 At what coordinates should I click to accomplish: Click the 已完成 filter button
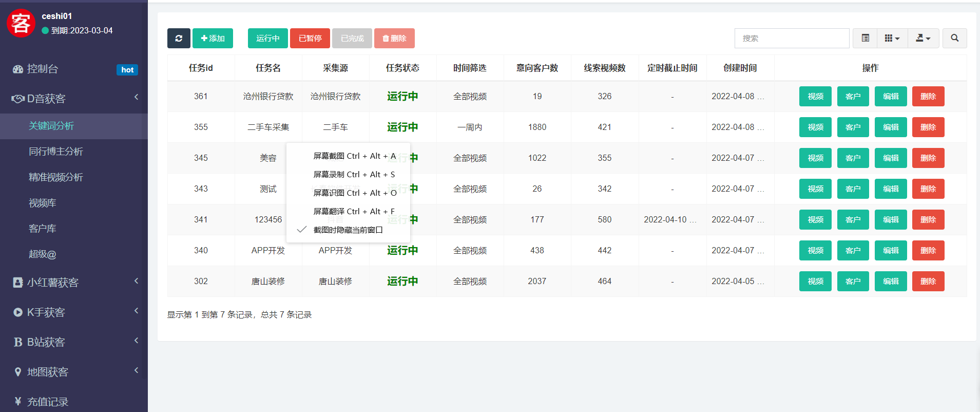[x=352, y=39]
